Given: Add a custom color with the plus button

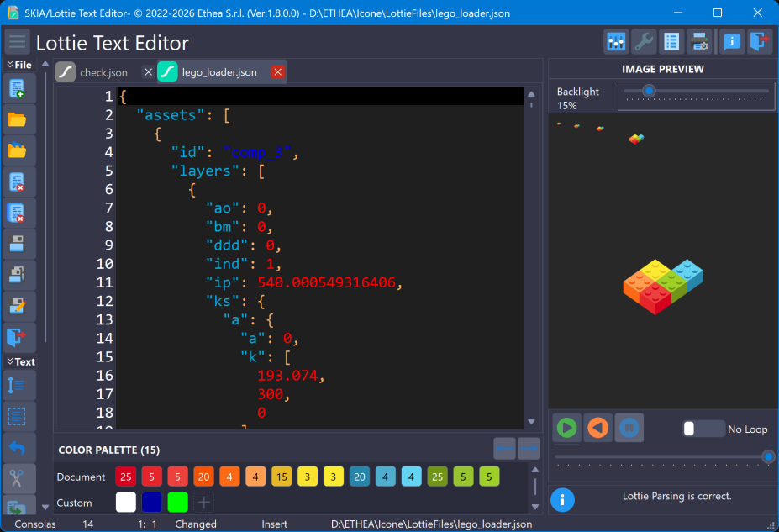Looking at the screenshot, I should coord(203,503).
